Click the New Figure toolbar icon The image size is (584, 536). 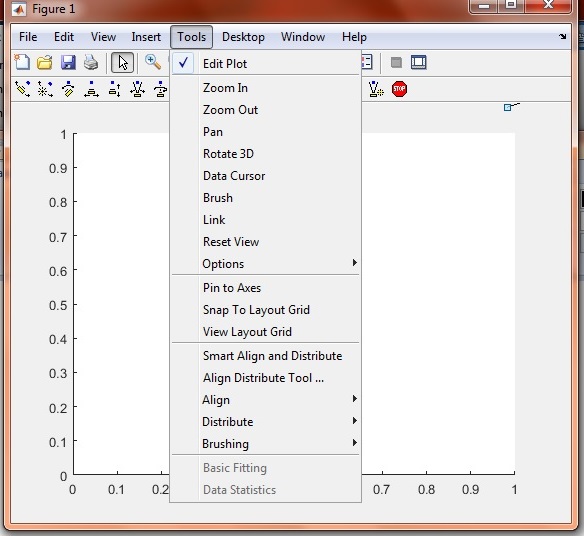pos(22,62)
